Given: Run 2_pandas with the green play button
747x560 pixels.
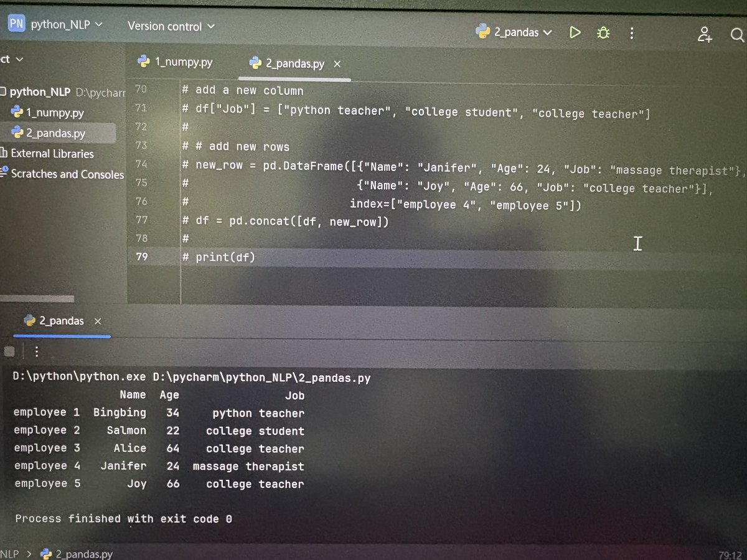Looking at the screenshot, I should click(x=575, y=32).
